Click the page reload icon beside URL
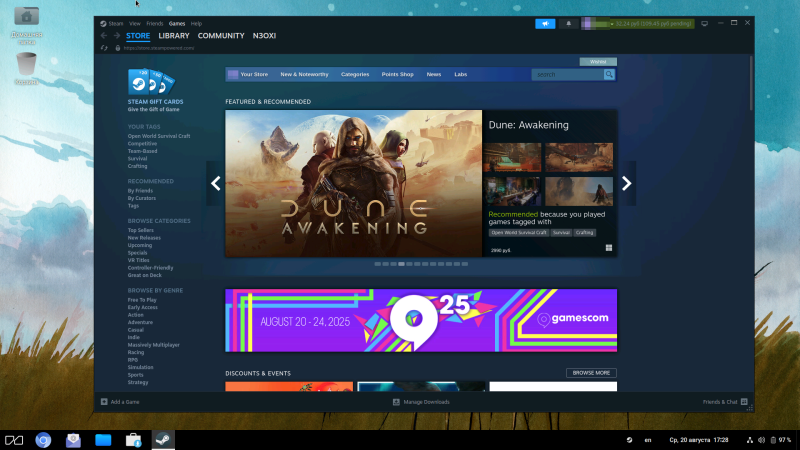Image resolution: width=800 pixels, height=450 pixels. point(105,47)
